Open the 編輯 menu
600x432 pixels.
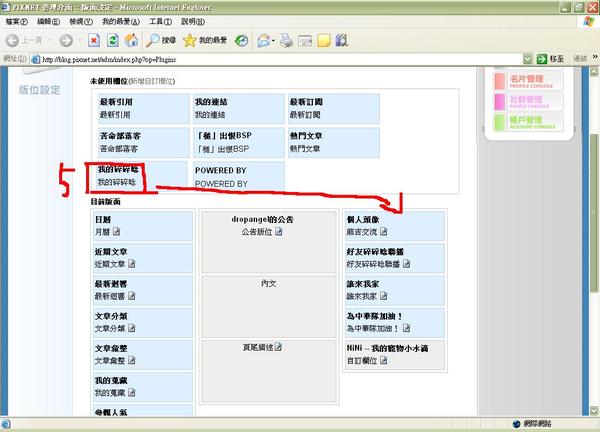49,22
